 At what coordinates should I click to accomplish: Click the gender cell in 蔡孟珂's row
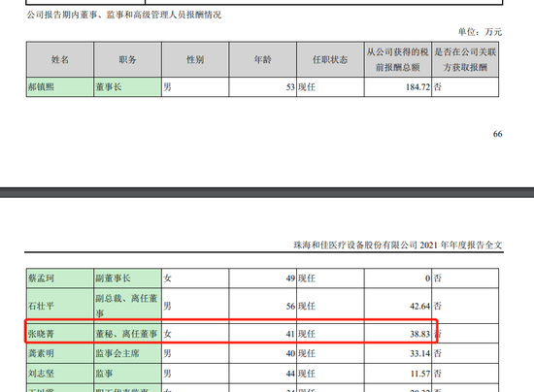coord(195,278)
